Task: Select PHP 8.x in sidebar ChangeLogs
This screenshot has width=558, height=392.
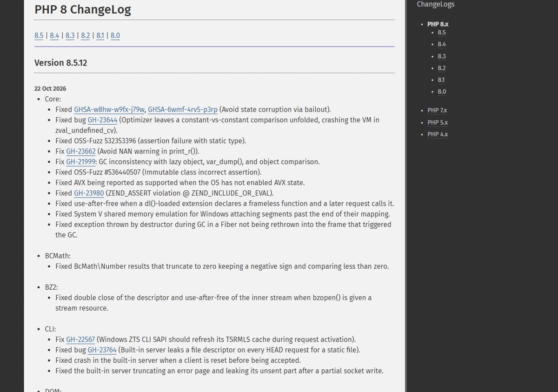Action: (x=438, y=24)
